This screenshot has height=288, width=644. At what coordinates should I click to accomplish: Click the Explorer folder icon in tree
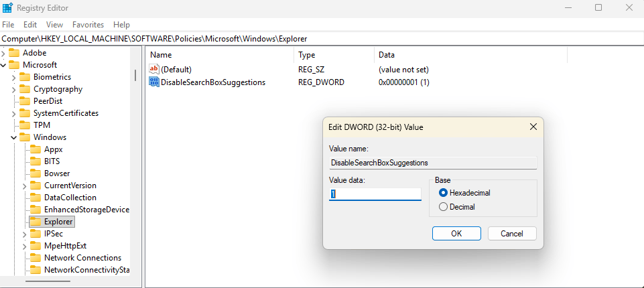click(x=35, y=222)
